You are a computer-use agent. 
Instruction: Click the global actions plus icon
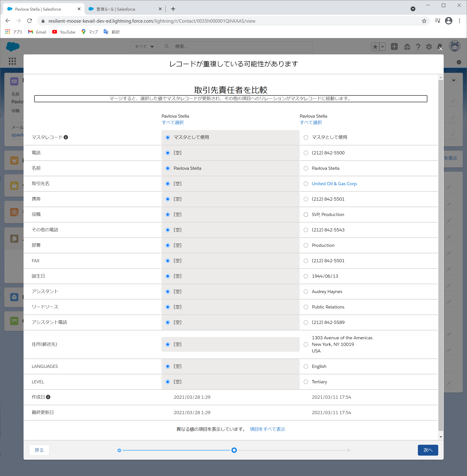coord(394,47)
